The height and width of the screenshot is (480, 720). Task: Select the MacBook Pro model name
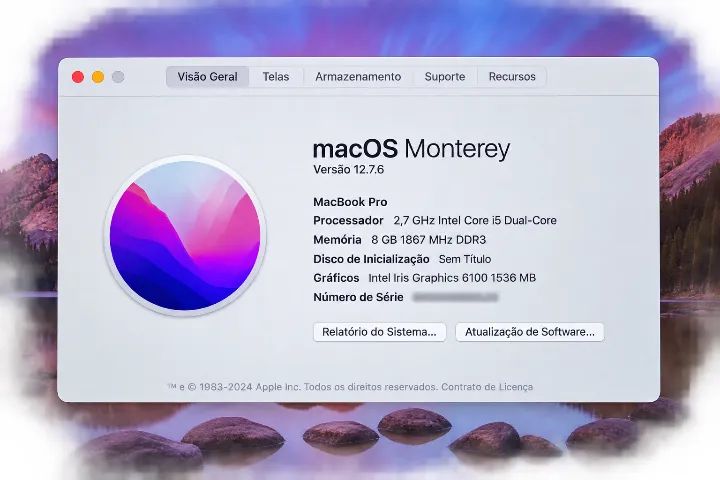(350, 202)
